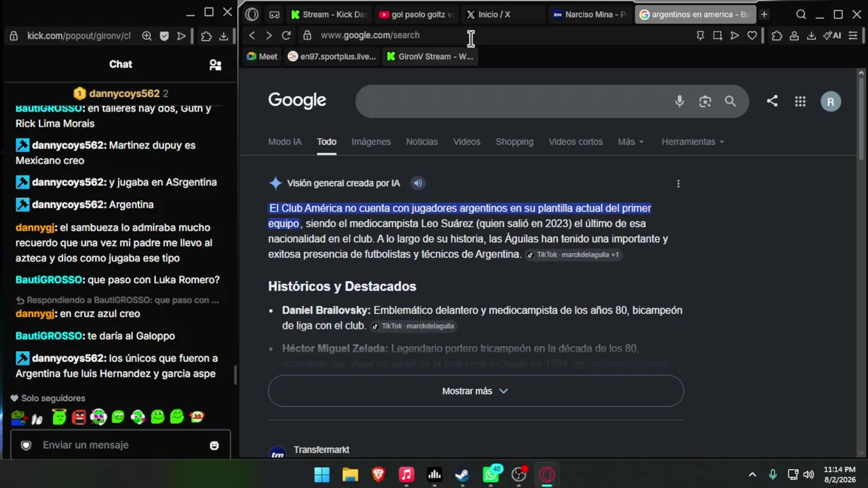
Task: Switch to Modo IA
Action: click(x=285, y=142)
